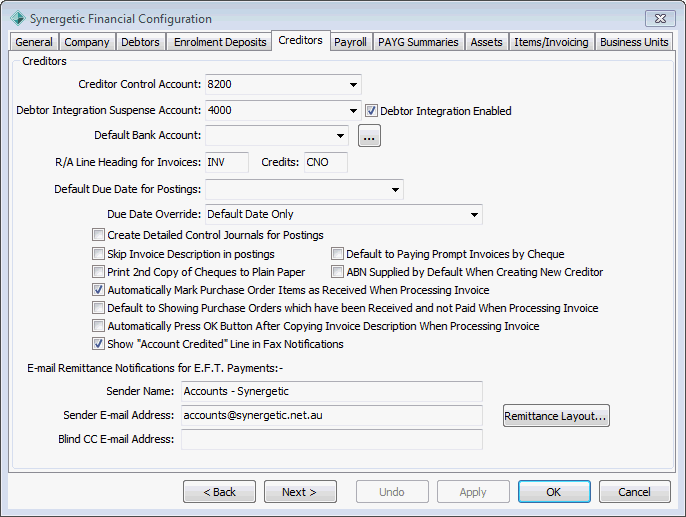Click the R/A Line Heading for Invoices field
Image resolution: width=686 pixels, height=517 pixels.
(227, 162)
